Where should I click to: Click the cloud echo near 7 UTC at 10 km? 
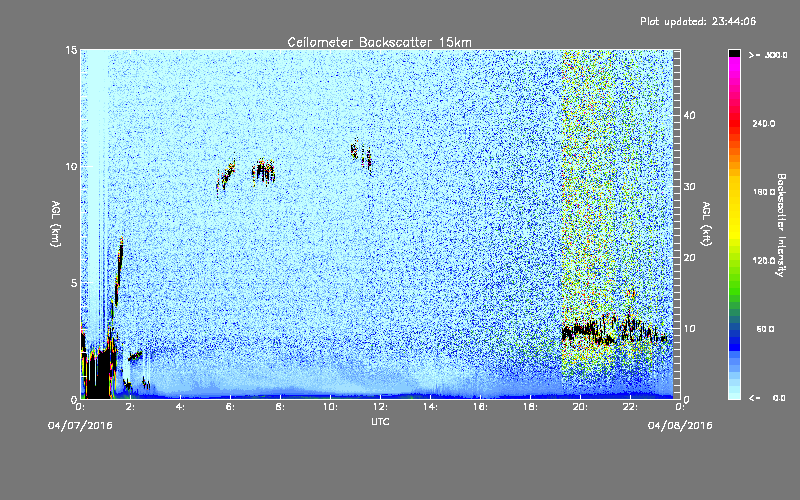click(263, 171)
